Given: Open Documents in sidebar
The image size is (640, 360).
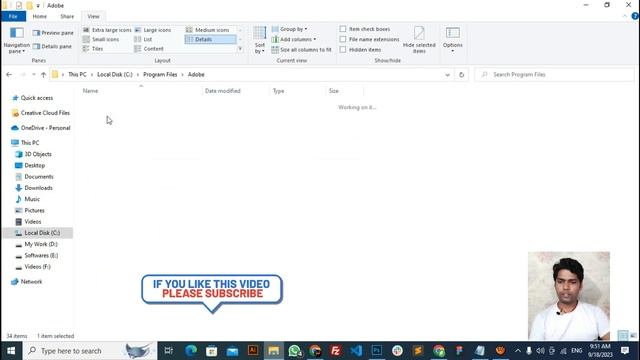Looking at the screenshot, I should pyautogui.click(x=34, y=177).
